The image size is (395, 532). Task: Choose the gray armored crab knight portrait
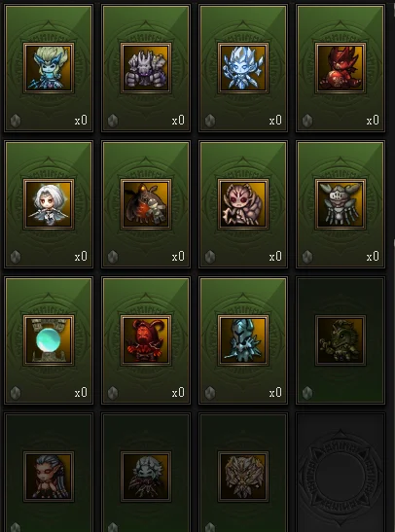pyautogui.click(x=341, y=204)
